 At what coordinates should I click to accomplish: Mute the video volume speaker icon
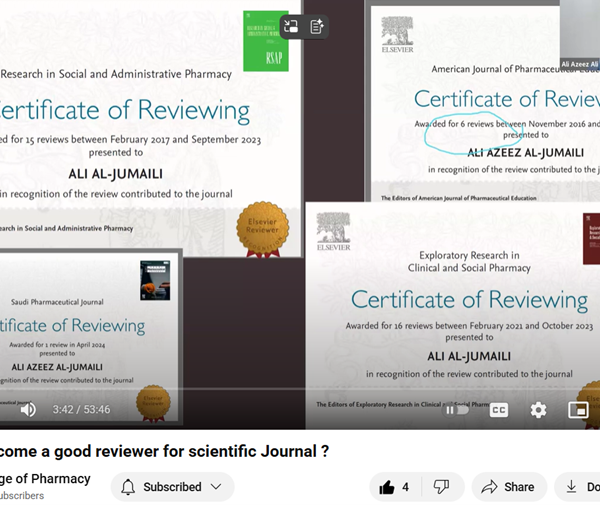pyautogui.click(x=28, y=410)
